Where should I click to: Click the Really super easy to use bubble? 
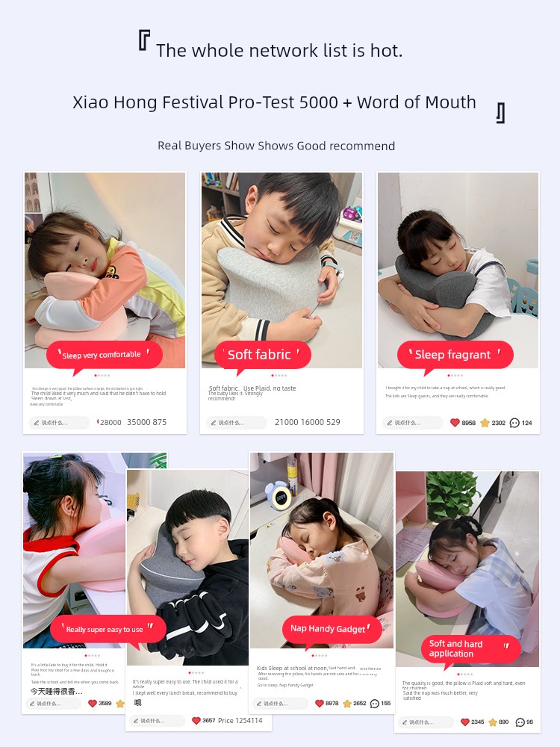tap(108, 629)
